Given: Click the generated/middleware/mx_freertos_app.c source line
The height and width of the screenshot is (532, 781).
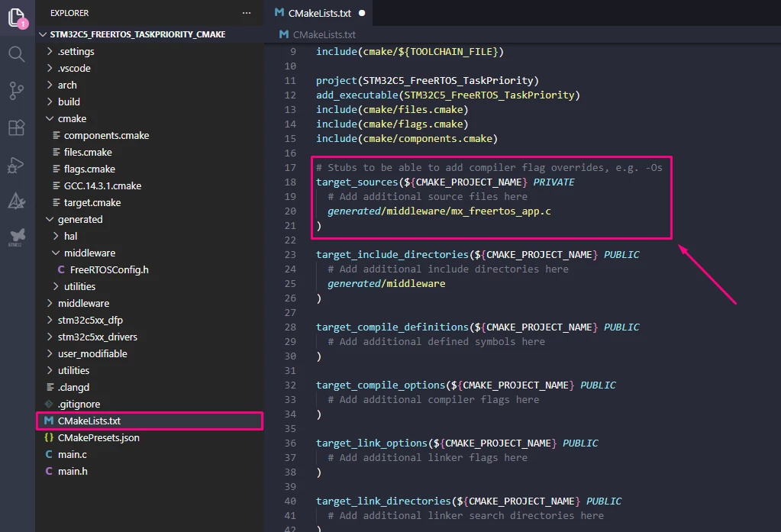Looking at the screenshot, I should point(439,211).
